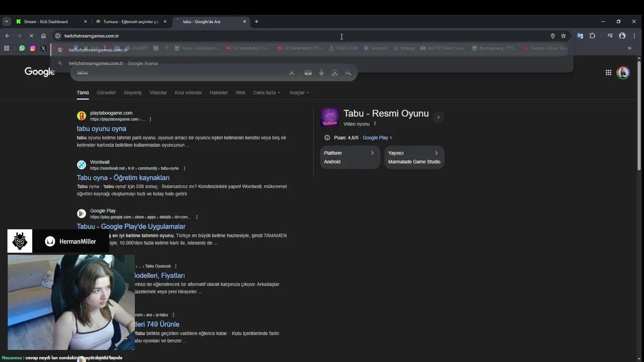
Task: Select the Alışveriş search tab
Action: click(x=133, y=93)
